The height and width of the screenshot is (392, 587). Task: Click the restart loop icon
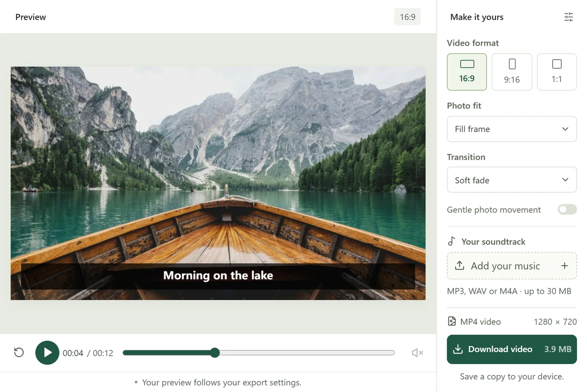(x=19, y=353)
